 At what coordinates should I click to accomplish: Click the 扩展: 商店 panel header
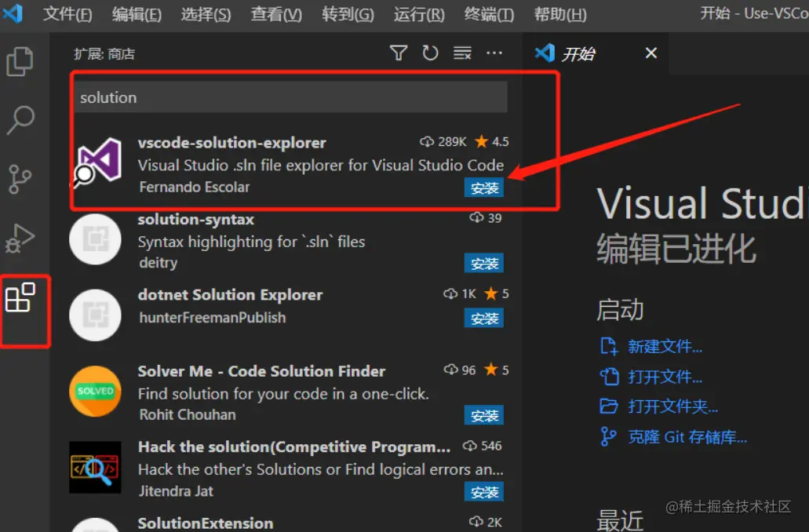point(104,53)
